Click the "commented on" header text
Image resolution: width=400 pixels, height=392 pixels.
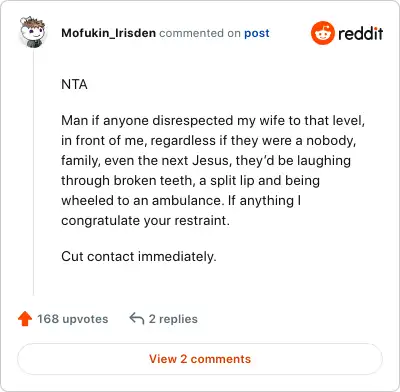click(x=200, y=33)
